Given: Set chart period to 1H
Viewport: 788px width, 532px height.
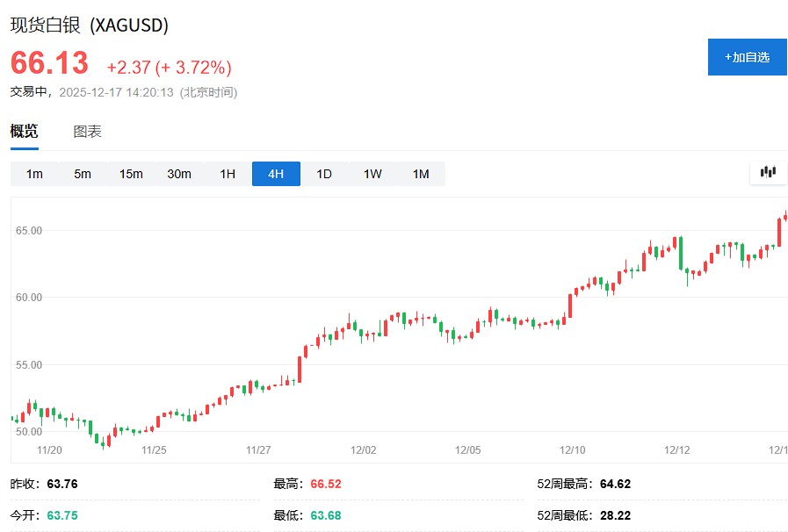Looking at the screenshot, I should point(228,174).
